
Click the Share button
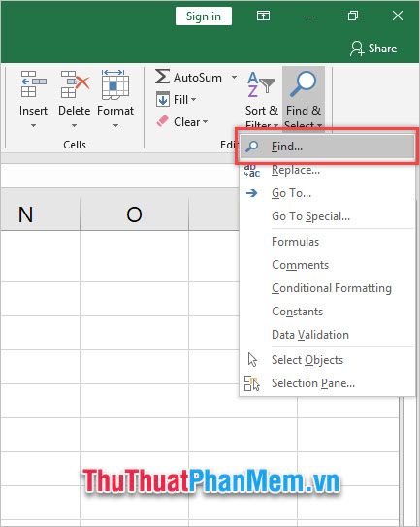pos(373,49)
